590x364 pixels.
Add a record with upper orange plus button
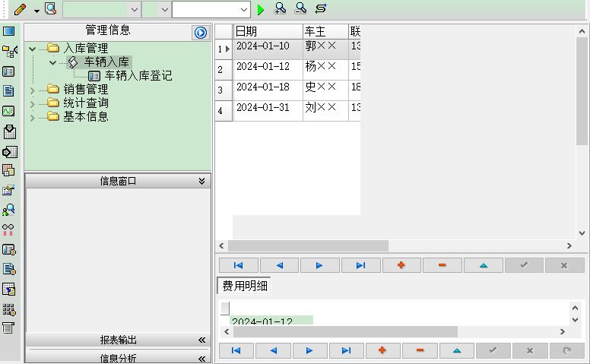click(x=401, y=265)
